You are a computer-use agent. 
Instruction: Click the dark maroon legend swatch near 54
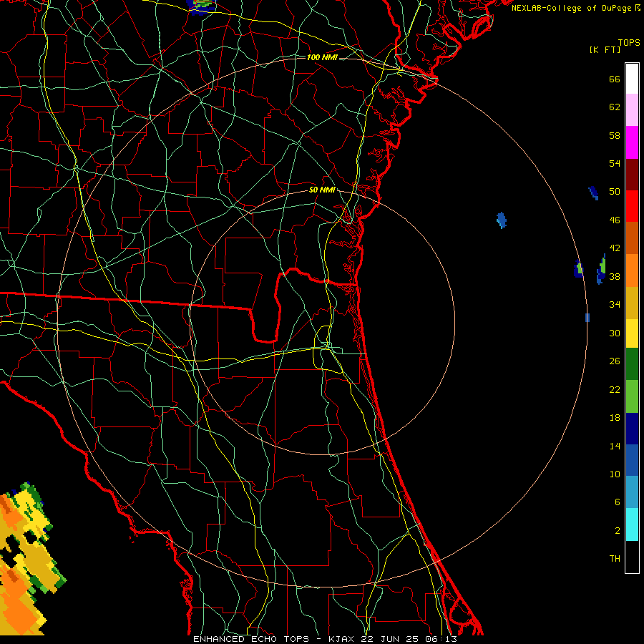click(x=632, y=175)
